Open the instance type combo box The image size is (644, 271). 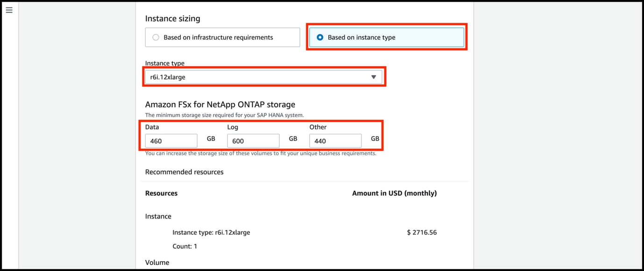click(x=264, y=76)
